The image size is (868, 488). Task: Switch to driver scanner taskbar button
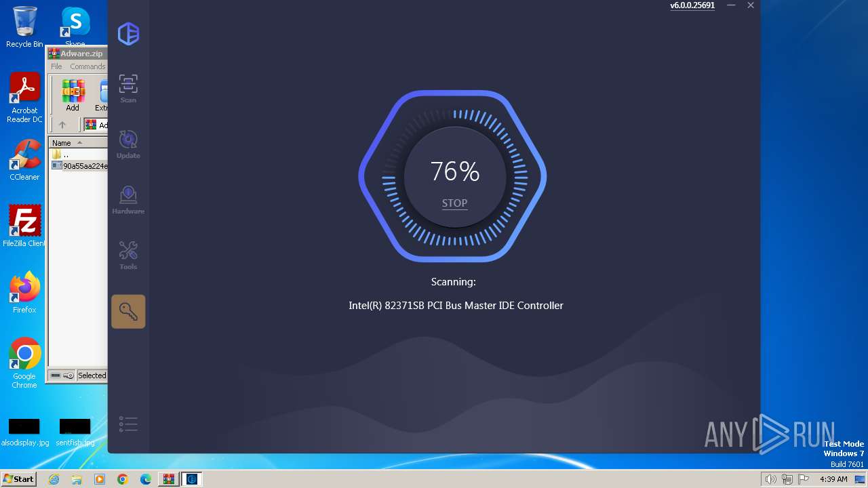coord(192,479)
